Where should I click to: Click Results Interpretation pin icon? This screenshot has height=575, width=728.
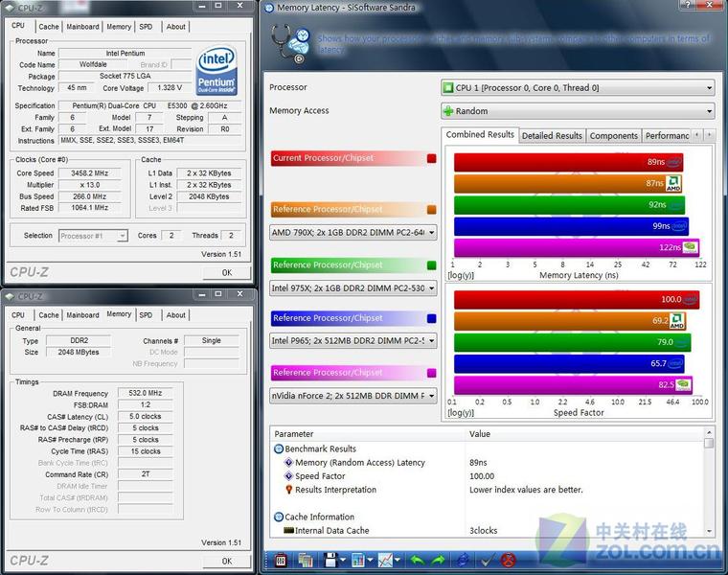(x=288, y=490)
